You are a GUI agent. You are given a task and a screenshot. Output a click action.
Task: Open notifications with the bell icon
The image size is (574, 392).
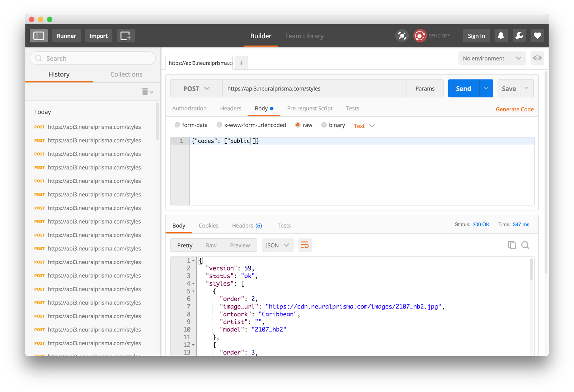(x=501, y=36)
